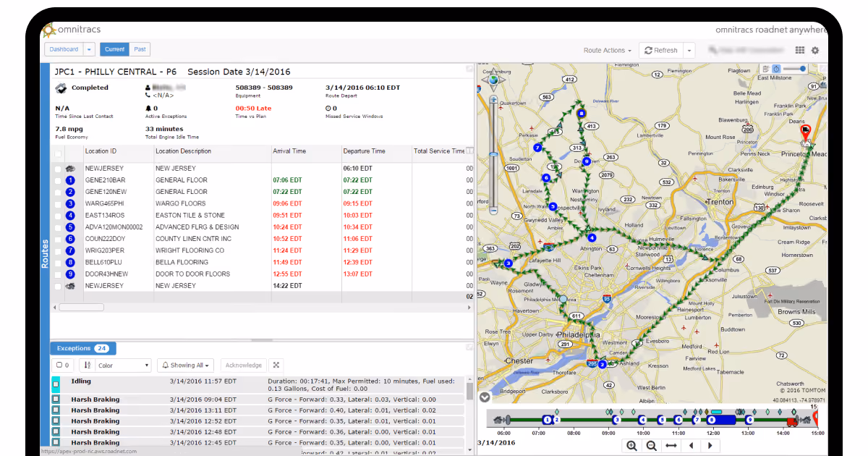Adjust the vertical map zoom slider handle
868x456 pixels.
coord(494,154)
